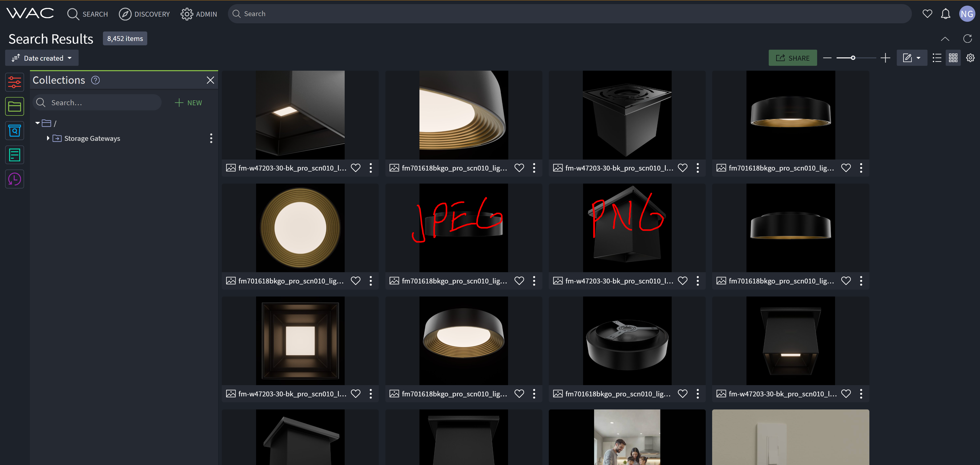Open the metadata document sidebar icon
Image resolution: width=980 pixels, height=465 pixels.
[14, 155]
